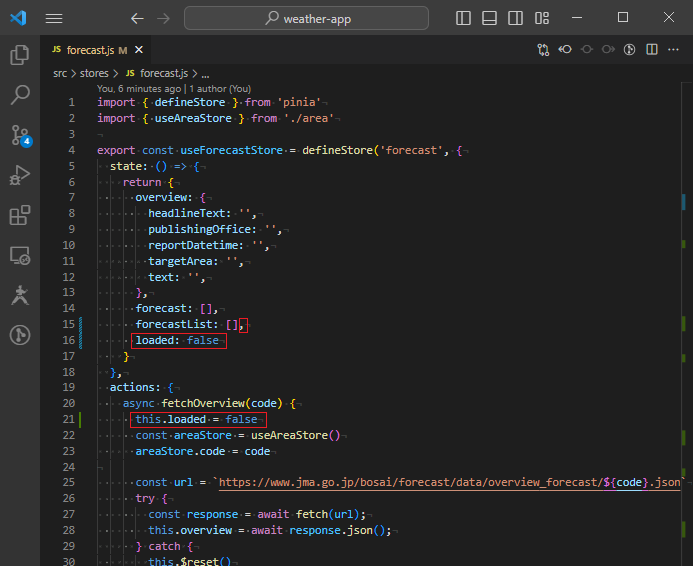Click 'useAreaStore' in the line 2 import

coord(193,118)
